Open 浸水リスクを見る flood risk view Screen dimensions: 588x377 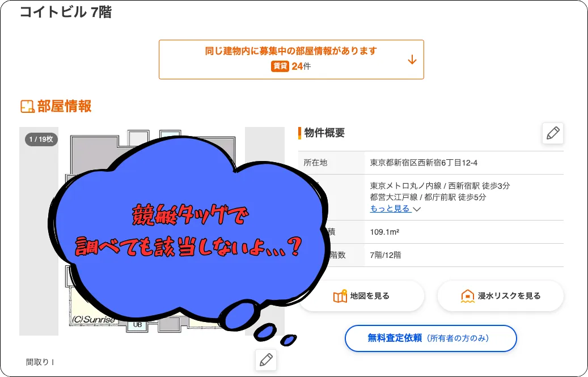click(x=501, y=296)
